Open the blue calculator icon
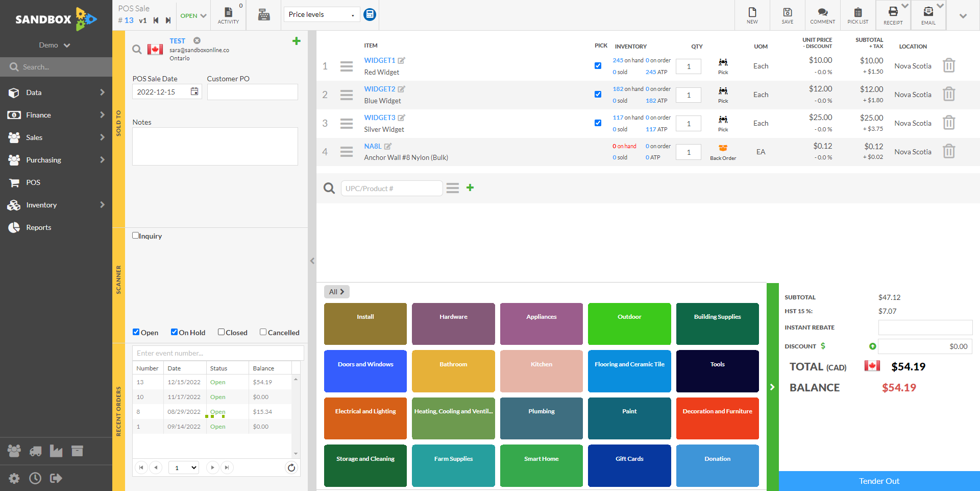 coord(370,14)
